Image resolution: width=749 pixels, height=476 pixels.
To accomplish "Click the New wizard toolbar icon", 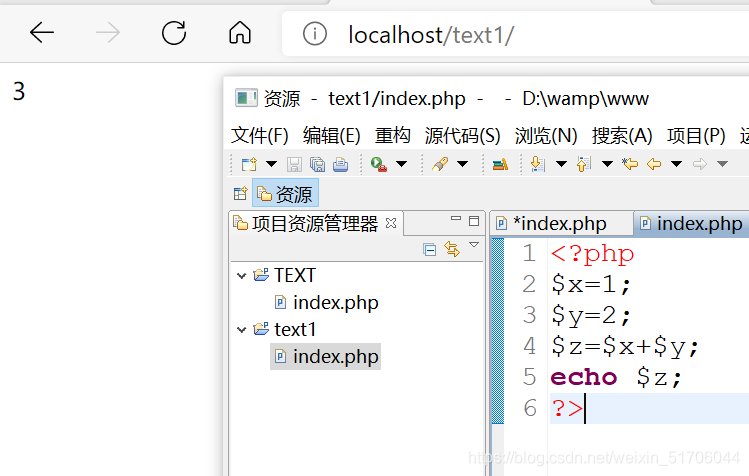I will (x=249, y=164).
